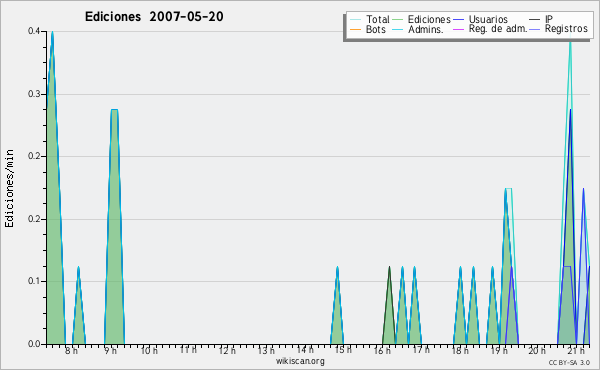The width and height of the screenshot is (600, 370).
Task: Click the 8 h time axis label
Action: pos(71,350)
